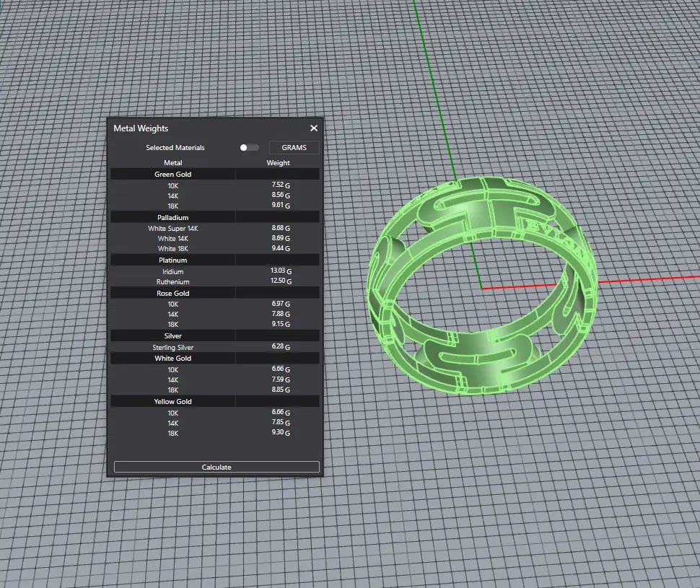Click the Green Gold group header
Image resolution: width=700 pixels, height=588 pixels.
pos(173,175)
